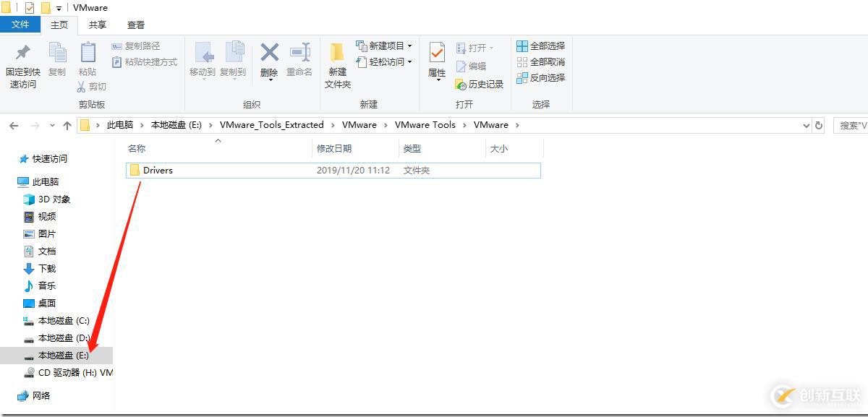Open 下载 folder in sidebar
Image resolution: width=868 pixels, height=417 pixels.
click(x=40, y=269)
